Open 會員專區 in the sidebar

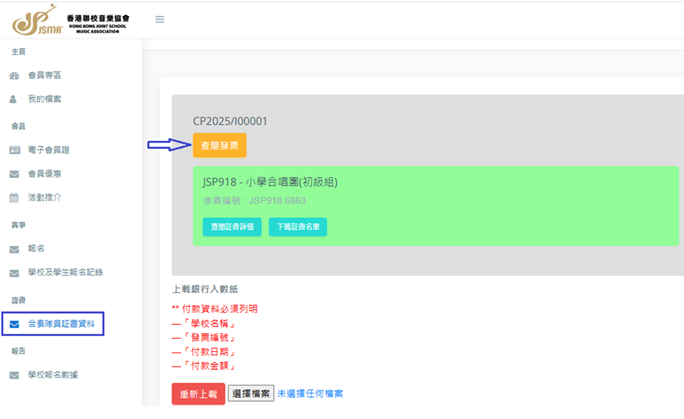click(x=44, y=75)
